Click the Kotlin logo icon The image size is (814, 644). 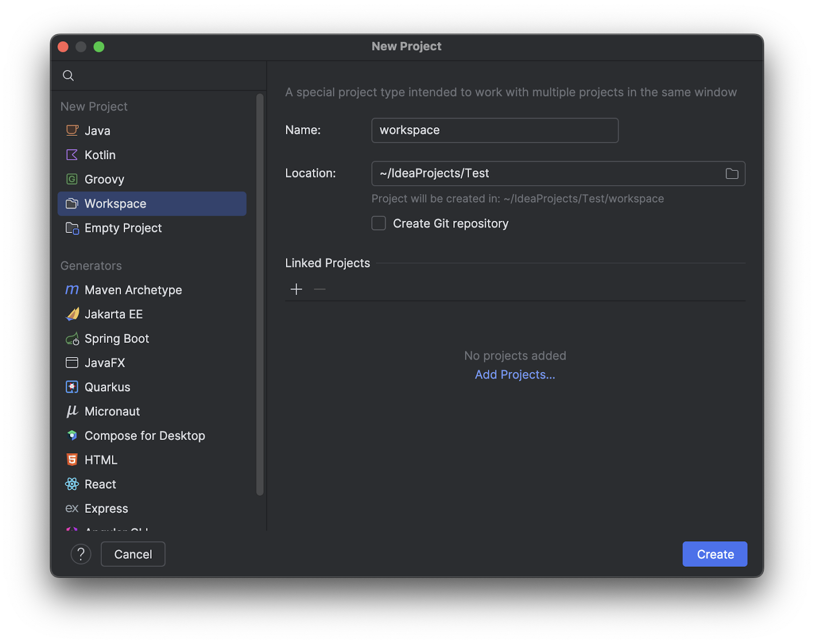[72, 155]
